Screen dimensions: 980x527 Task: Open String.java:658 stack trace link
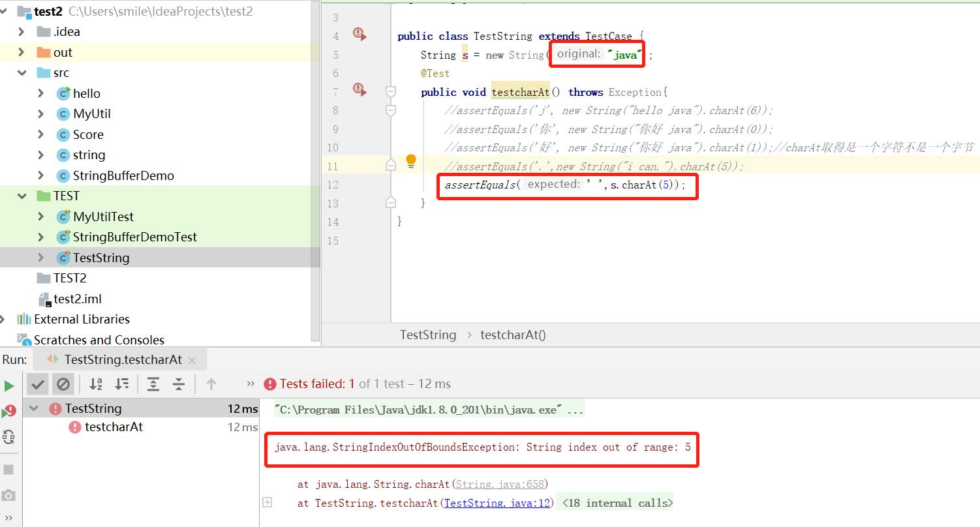click(x=500, y=484)
